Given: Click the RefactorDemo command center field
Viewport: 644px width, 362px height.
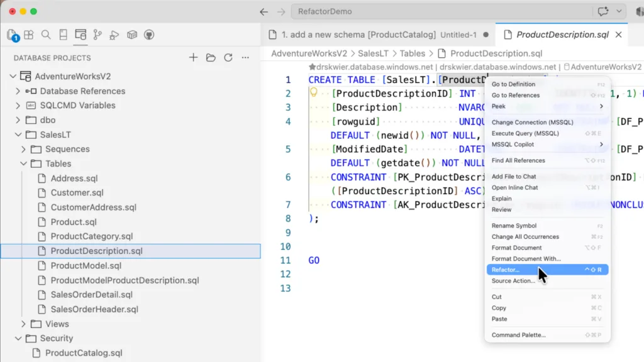Looking at the screenshot, I should click(x=441, y=11).
